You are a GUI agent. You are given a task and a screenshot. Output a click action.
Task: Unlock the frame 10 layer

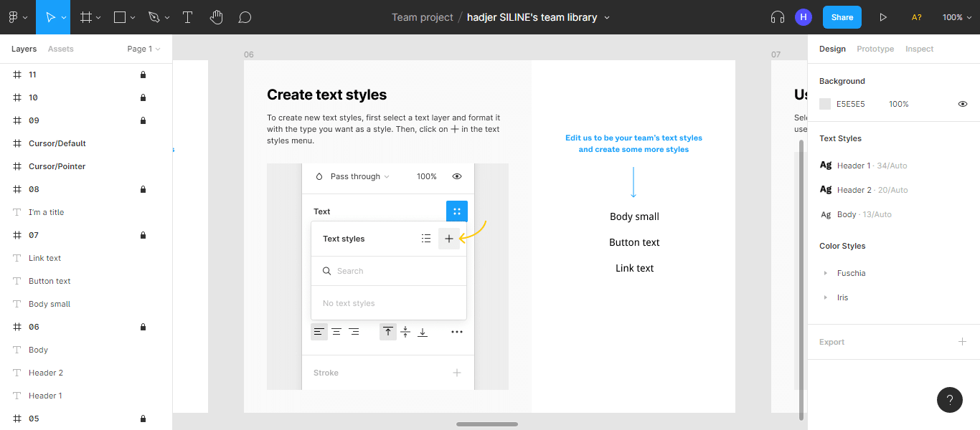click(143, 97)
